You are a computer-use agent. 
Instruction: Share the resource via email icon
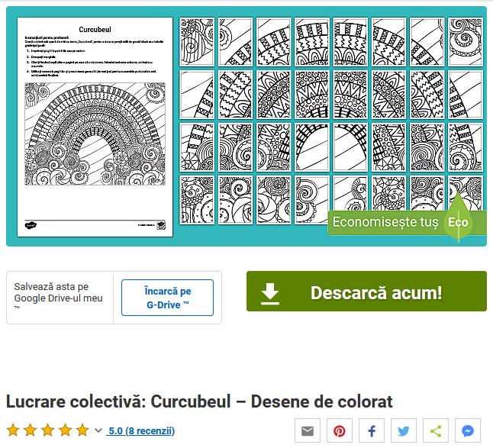click(x=308, y=430)
